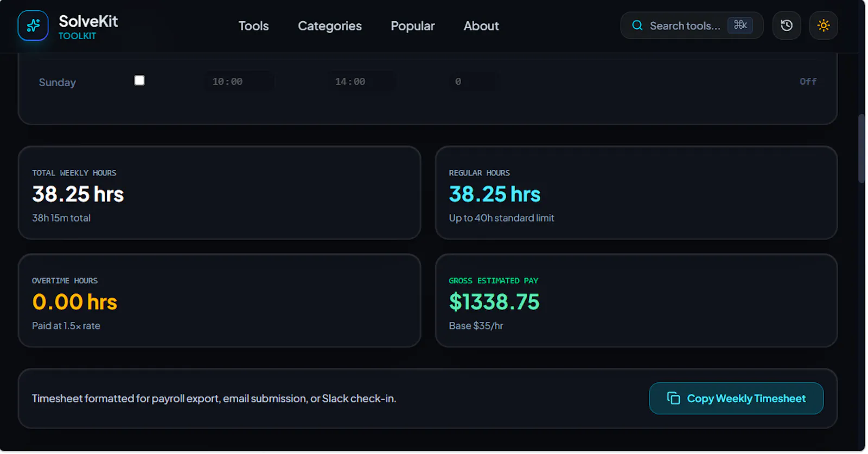The image size is (868, 454).
Task: Click the SolveKit Toolkit brand name
Action: [88, 27]
